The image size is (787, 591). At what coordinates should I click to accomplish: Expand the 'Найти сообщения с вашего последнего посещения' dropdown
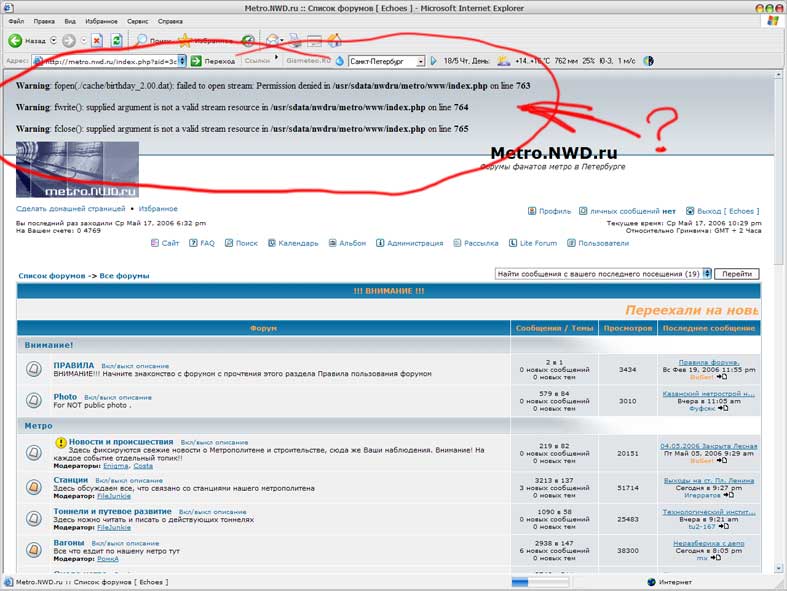pyautogui.click(x=707, y=273)
